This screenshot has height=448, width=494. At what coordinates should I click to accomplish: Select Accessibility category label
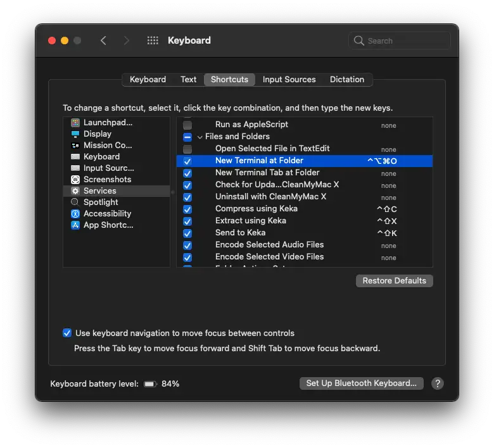tap(107, 213)
